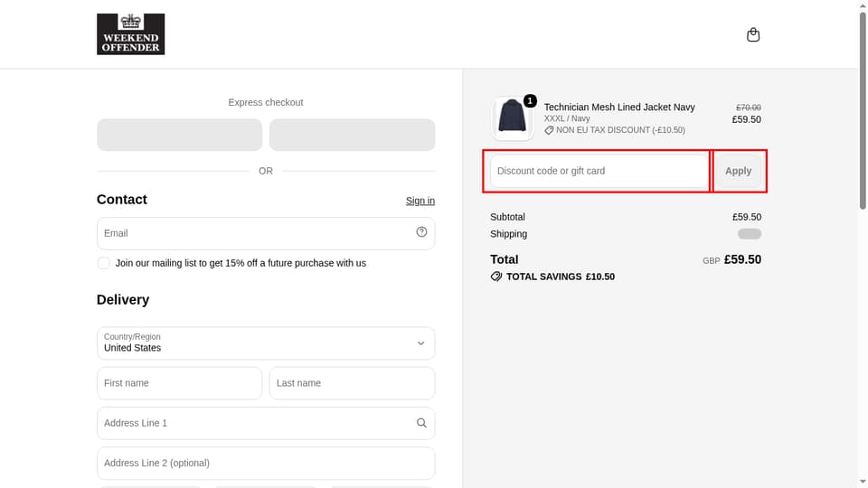868x488 pixels.
Task: Click the Non EU tax discount tag icon
Action: tap(549, 130)
